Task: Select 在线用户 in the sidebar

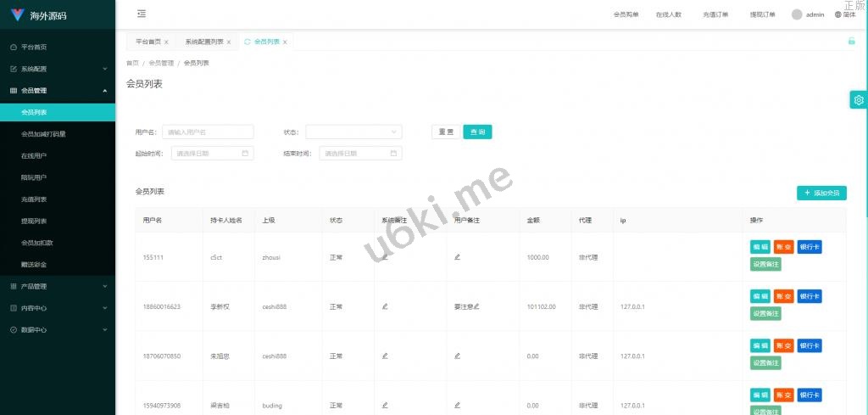Action: 34,156
